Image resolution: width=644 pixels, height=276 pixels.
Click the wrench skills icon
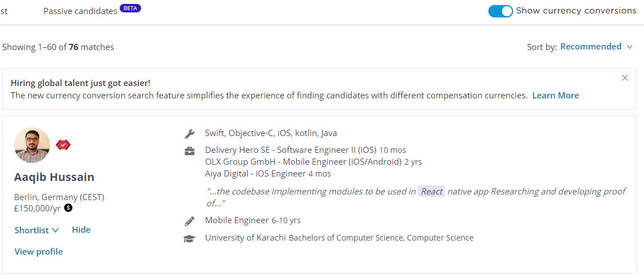point(189,134)
